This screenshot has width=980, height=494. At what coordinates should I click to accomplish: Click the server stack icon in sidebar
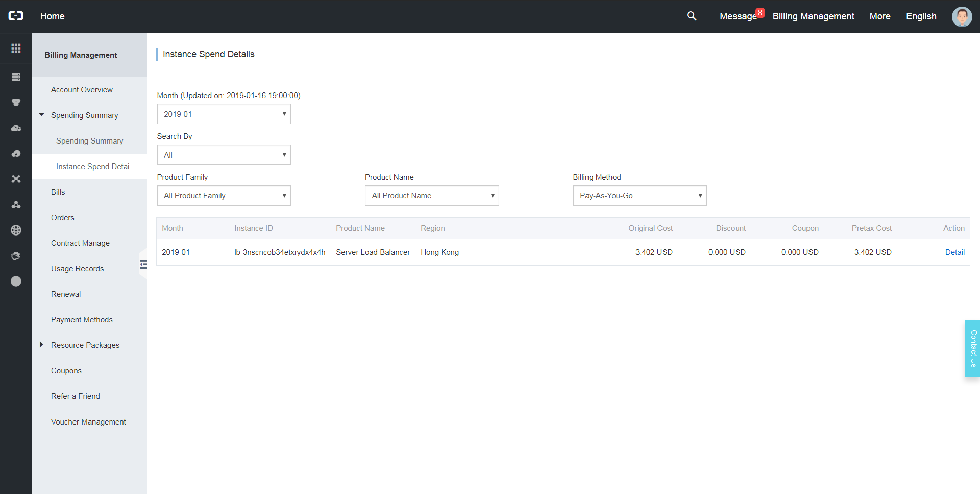[16, 77]
